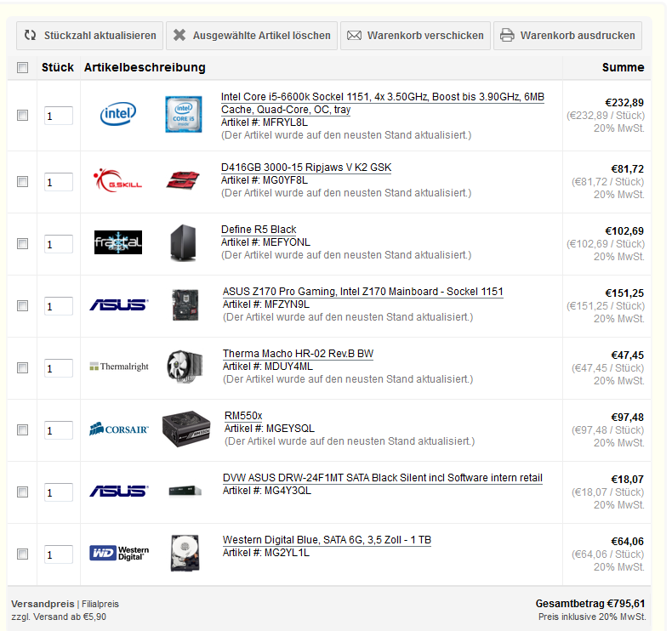Open the DVW ASUS DRW-24F1MT link
This screenshot has height=631, width=672.
click(382, 478)
